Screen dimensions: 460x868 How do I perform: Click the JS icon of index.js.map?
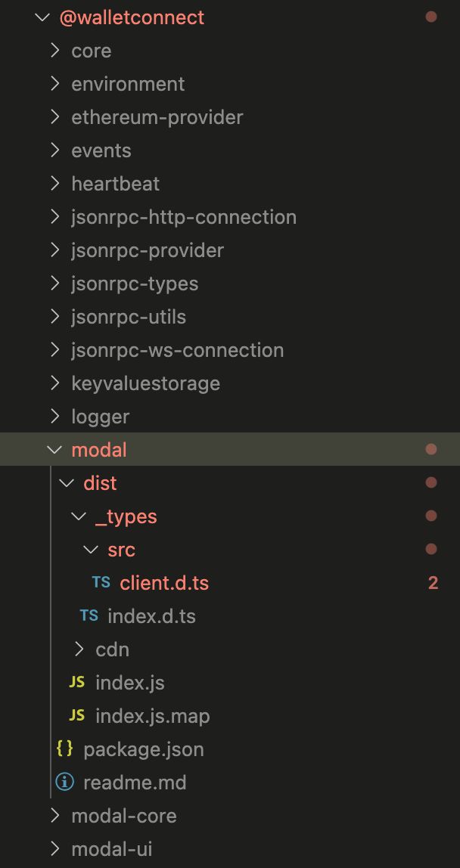[76, 715]
